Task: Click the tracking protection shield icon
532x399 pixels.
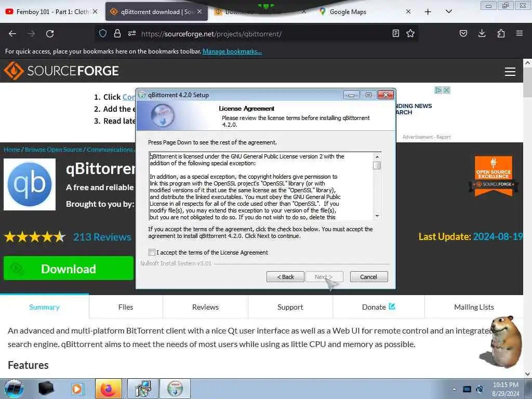Action: (103, 33)
